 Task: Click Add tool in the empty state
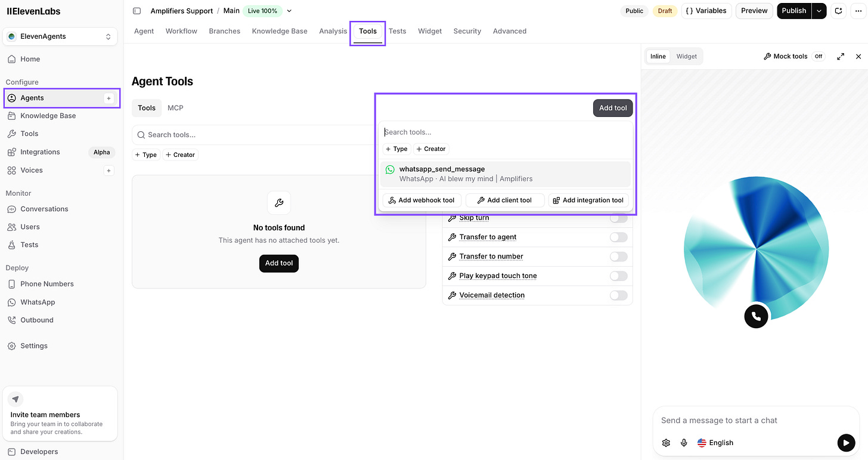point(279,263)
